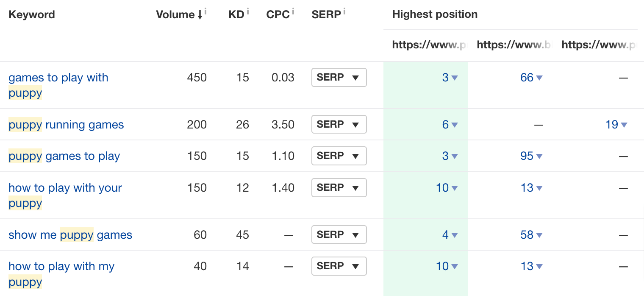644x296 pixels.
Task: Expand position triangle next to 19
Action: point(623,125)
